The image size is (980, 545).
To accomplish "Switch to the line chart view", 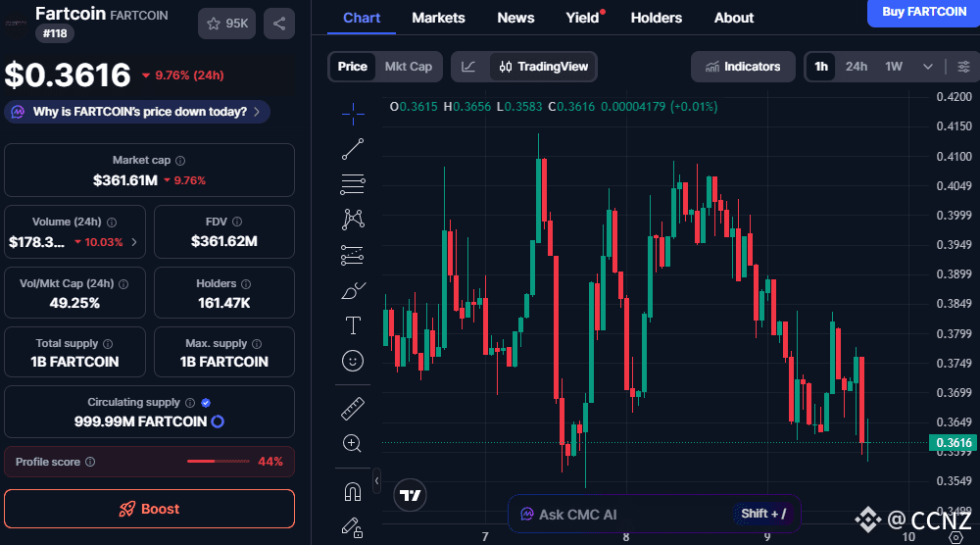I will 468,67.
